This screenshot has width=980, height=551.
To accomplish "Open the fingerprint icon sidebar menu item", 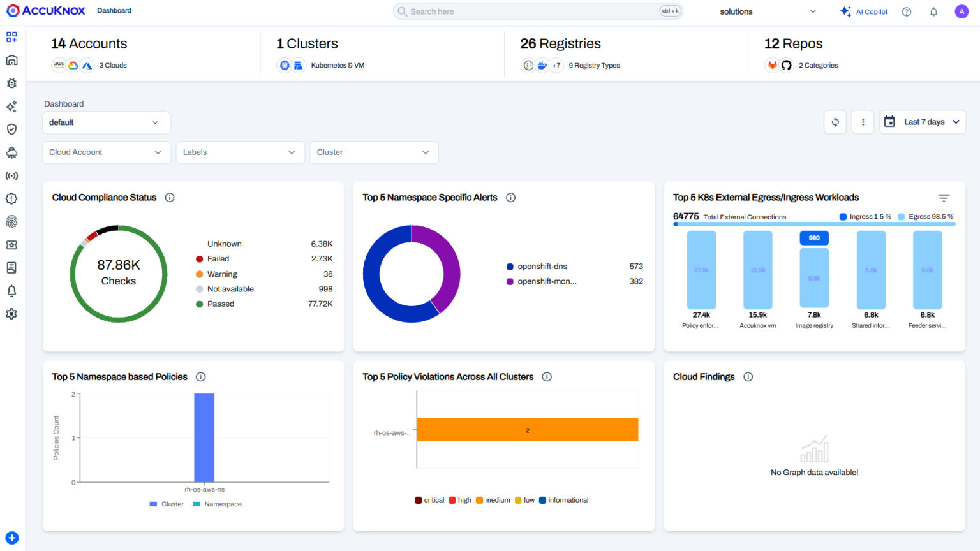I will pos(11,221).
